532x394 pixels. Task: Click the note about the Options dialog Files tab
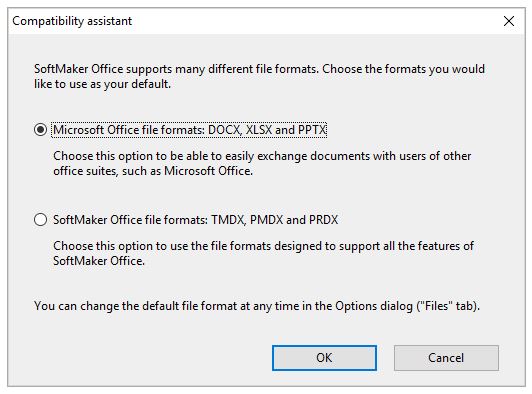[257, 306]
